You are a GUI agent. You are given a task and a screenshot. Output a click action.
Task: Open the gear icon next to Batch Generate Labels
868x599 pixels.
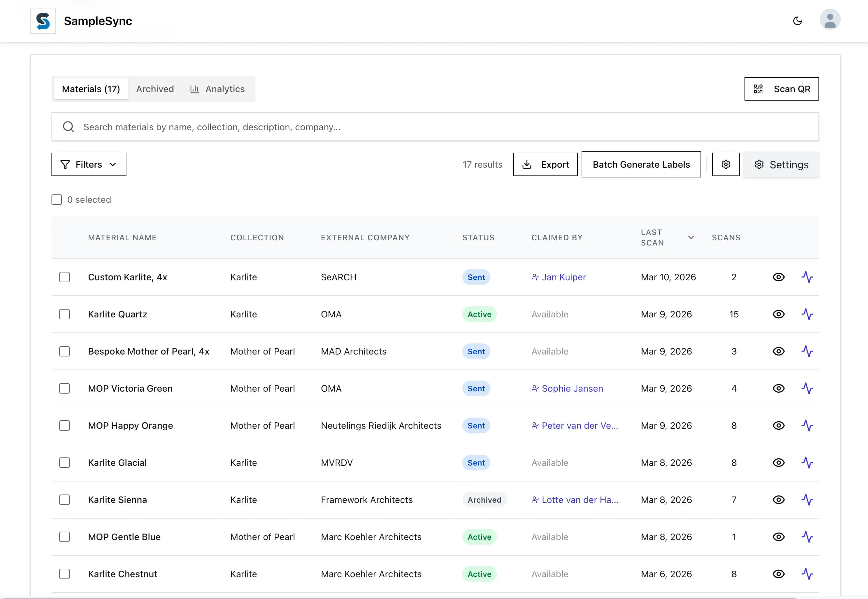pos(726,164)
